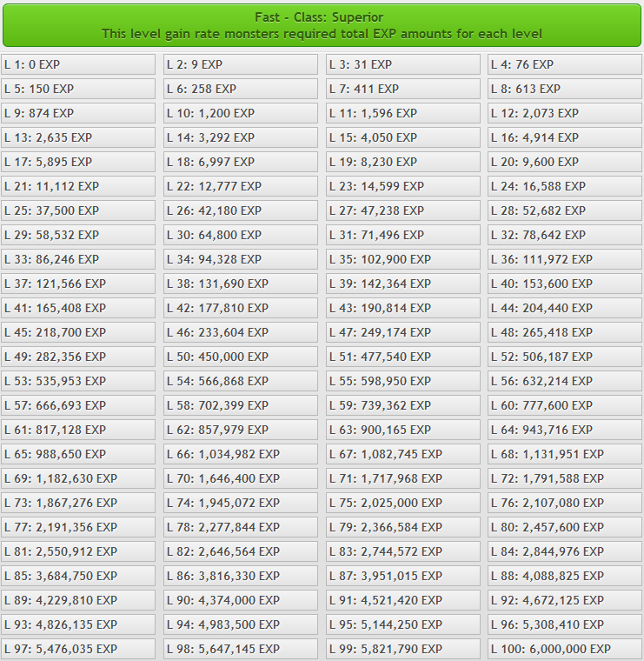
Task: Click on 'L 78: 2,277,844 EXP'
Action: [x=241, y=527]
